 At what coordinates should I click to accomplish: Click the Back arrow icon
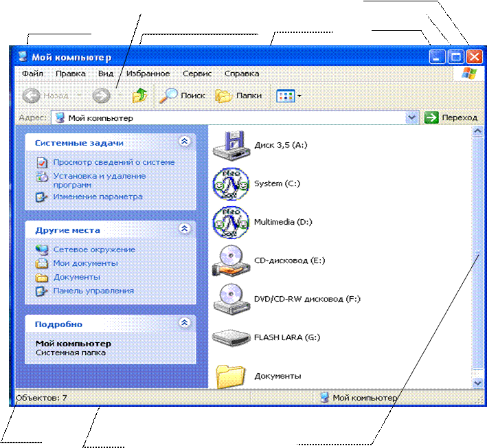(31, 95)
